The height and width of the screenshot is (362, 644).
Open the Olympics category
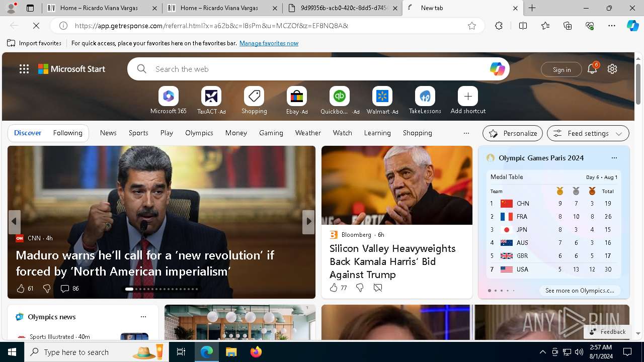point(199,133)
